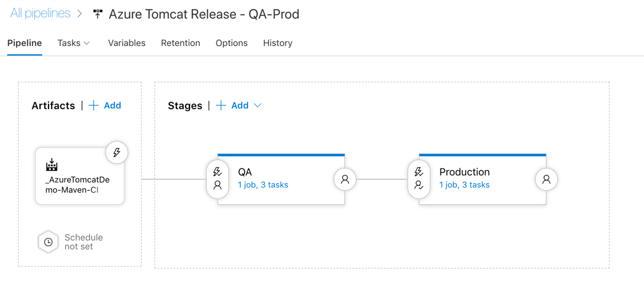
Task: Click the plus icon next to Stages
Action: click(221, 106)
